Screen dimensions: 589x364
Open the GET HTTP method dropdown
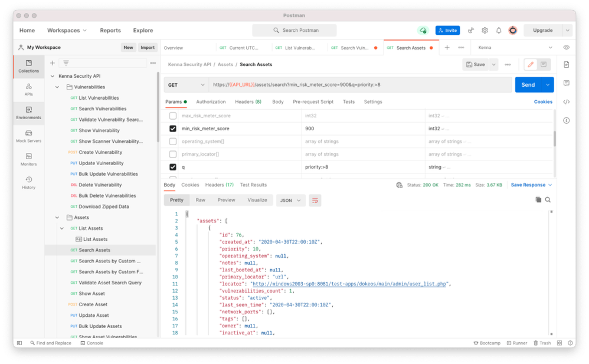[186, 85]
